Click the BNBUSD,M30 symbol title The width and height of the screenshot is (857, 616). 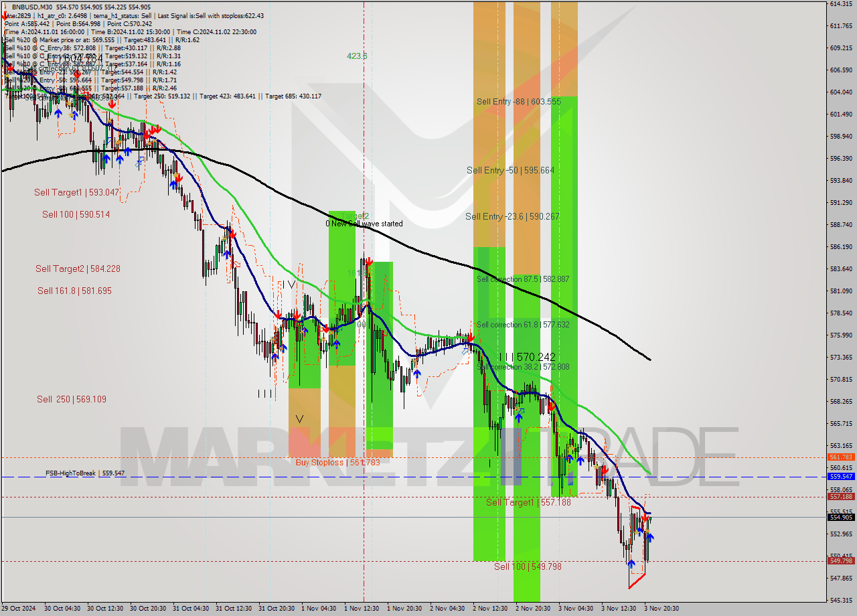pyautogui.click(x=33, y=6)
